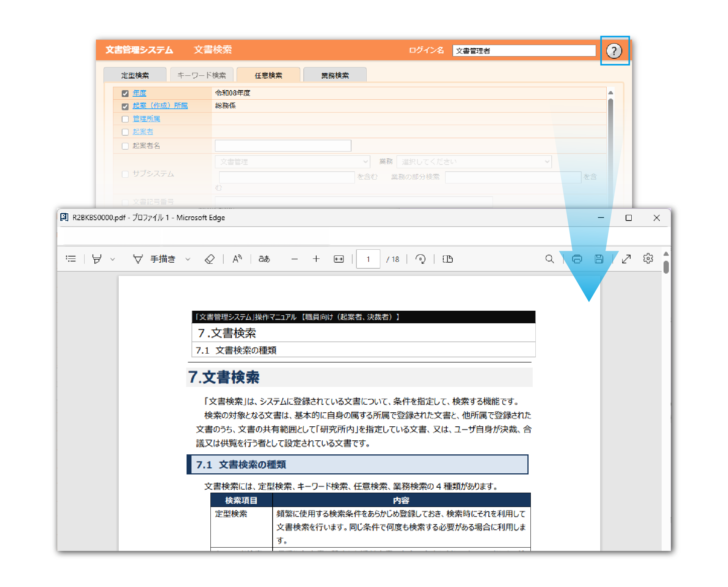The height and width of the screenshot is (587, 728).
Task: Uncheck the 年度 checkbox
Action: pyautogui.click(x=125, y=94)
